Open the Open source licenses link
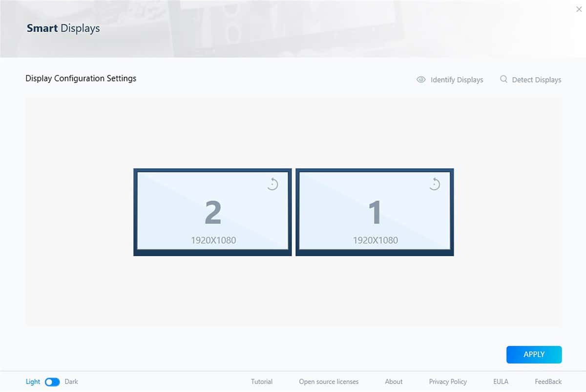Viewport: 586px width, 392px height. coord(329,382)
